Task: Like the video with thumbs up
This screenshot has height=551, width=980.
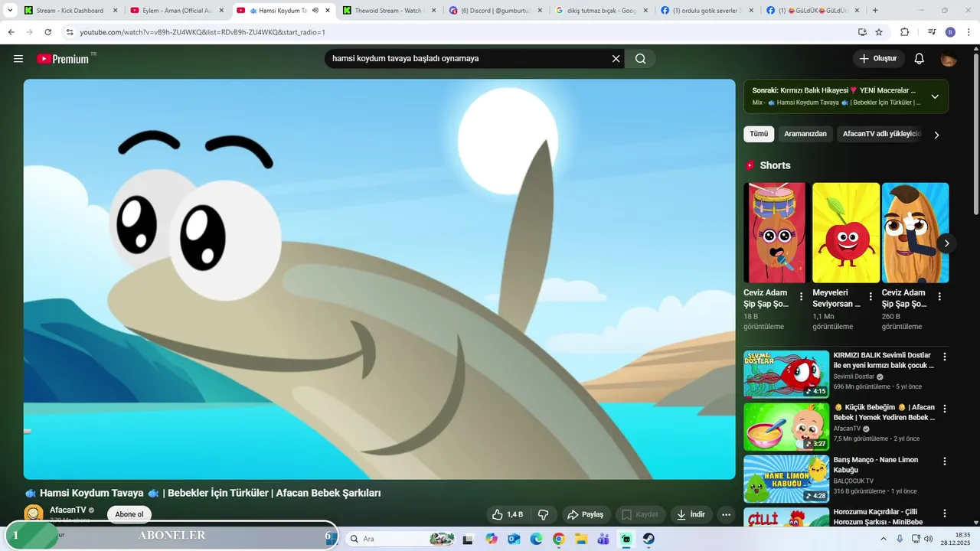Action: pos(508,514)
